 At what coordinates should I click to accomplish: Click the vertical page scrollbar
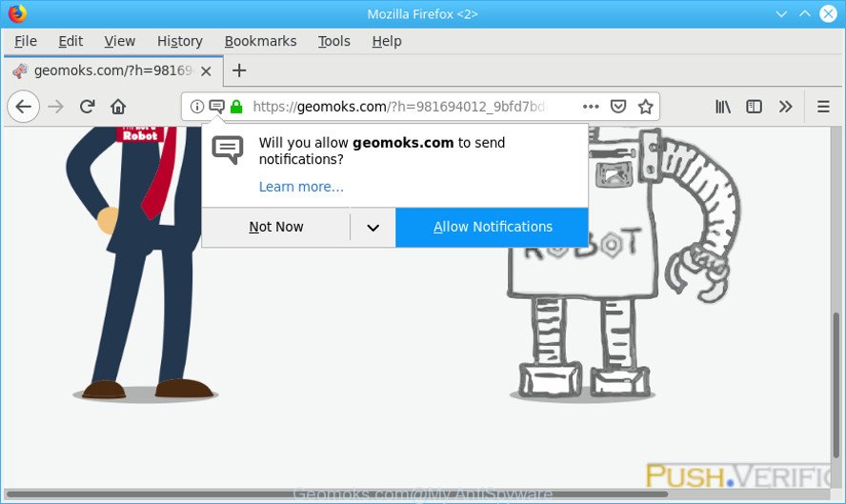point(836,384)
